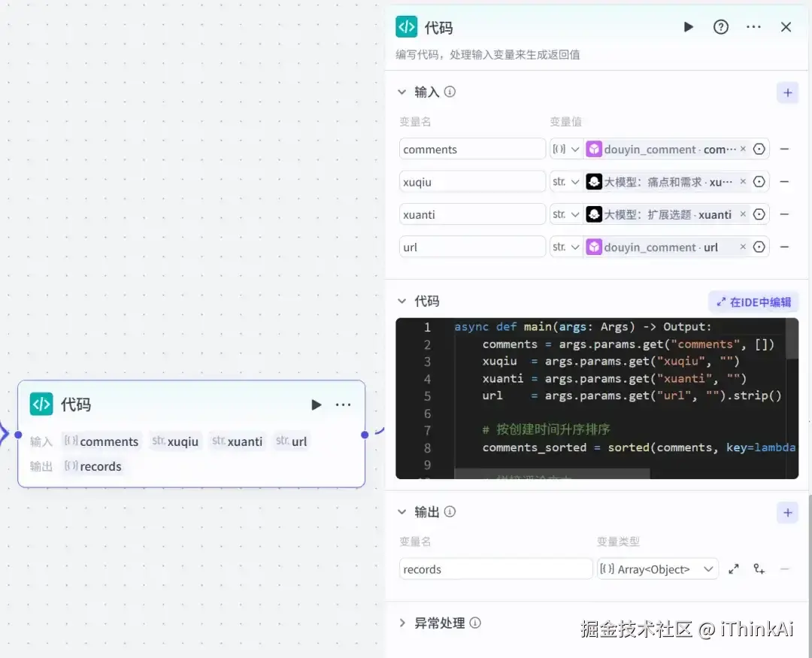Click the node's left input connection port
The width and height of the screenshot is (812, 658).
[x=18, y=435]
